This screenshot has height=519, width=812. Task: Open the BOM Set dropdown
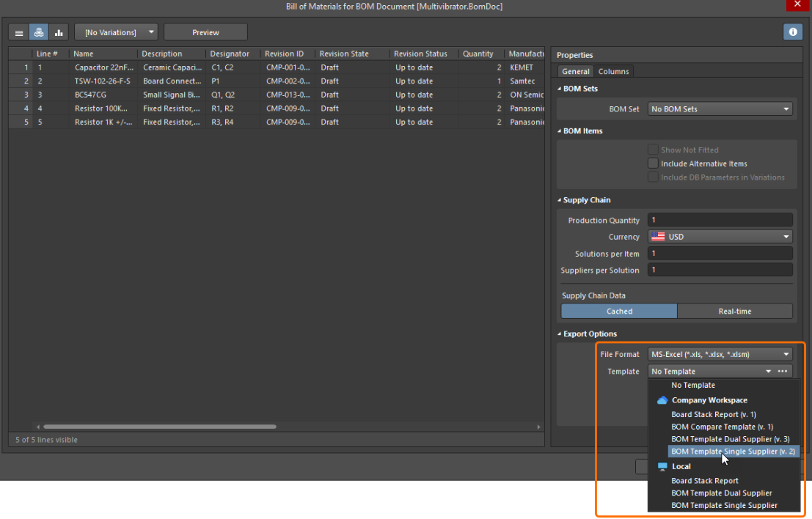[x=720, y=109]
